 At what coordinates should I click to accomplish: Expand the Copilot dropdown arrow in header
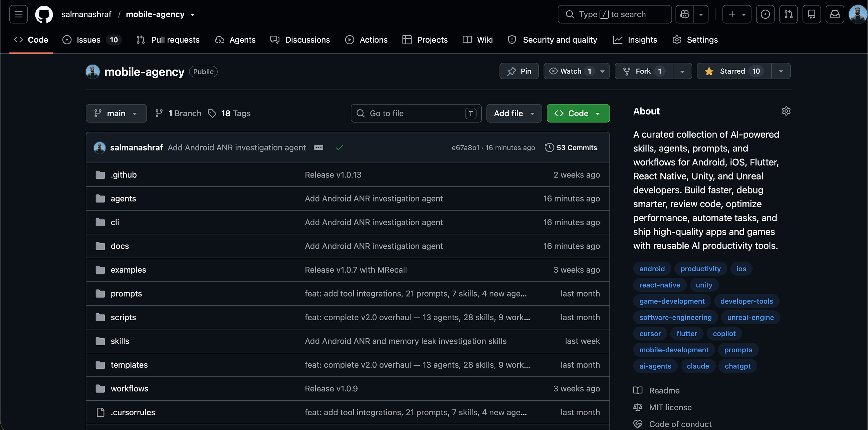(701, 14)
